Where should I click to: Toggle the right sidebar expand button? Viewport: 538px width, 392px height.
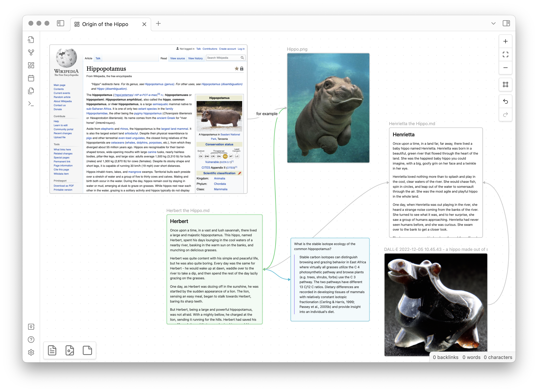pos(506,24)
